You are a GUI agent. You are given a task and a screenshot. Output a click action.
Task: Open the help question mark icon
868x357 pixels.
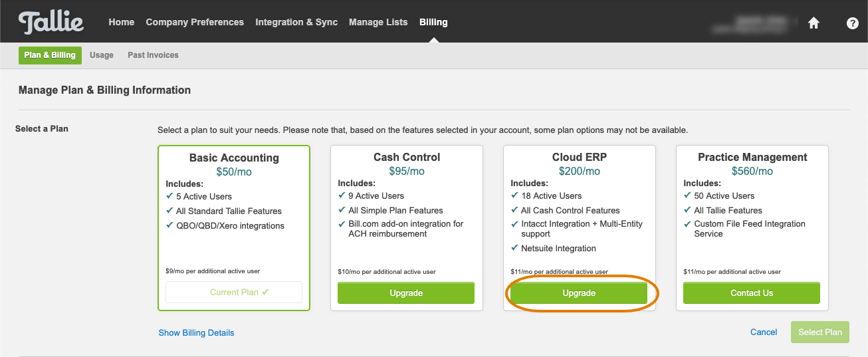[x=853, y=23]
